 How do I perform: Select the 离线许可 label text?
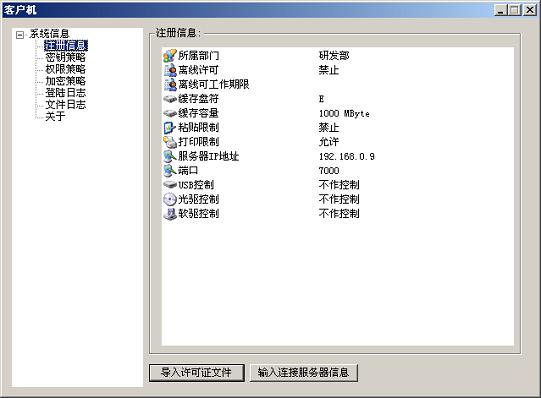pyautogui.click(x=198, y=70)
